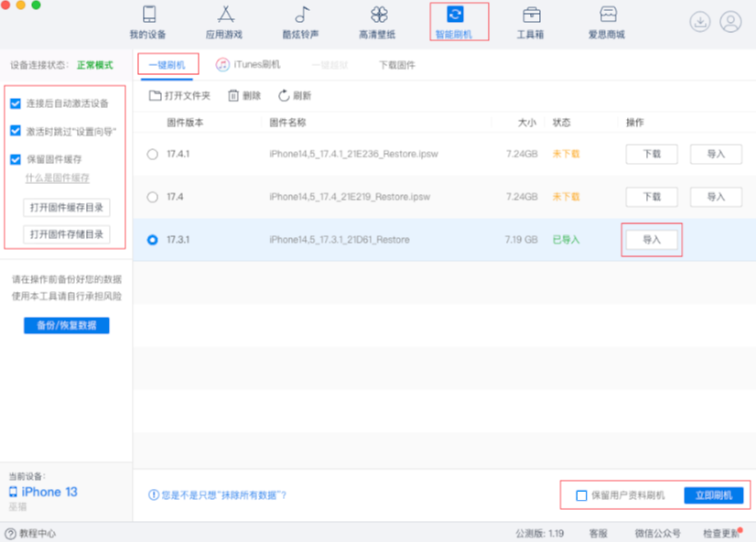Go to 酷炫铃声 ringtones section
Screen dimensions: 756x542
[302, 16]
